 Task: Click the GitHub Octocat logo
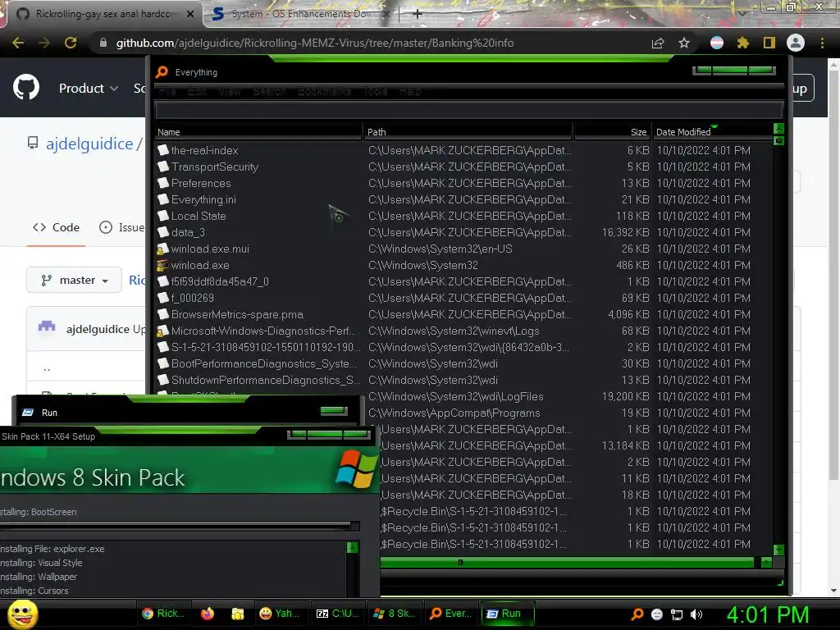pyautogui.click(x=25, y=88)
